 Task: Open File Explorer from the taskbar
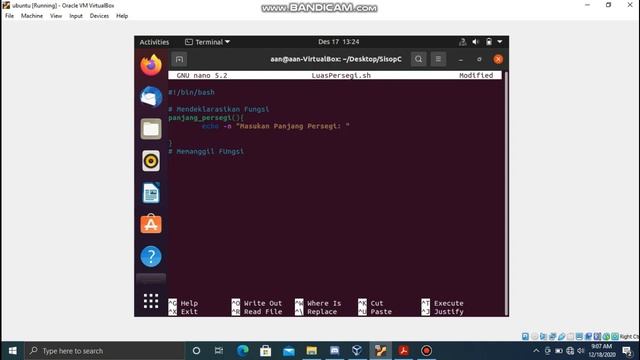(x=311, y=351)
